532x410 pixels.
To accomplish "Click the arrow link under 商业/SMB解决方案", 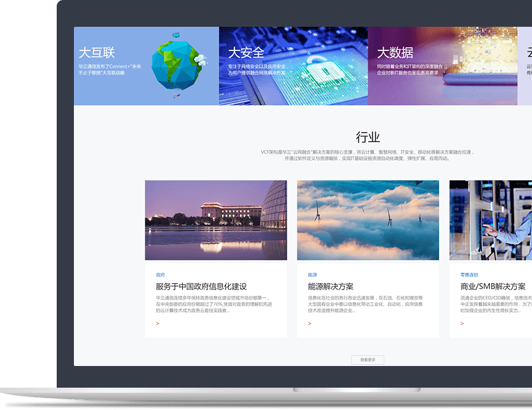I will click(461, 323).
